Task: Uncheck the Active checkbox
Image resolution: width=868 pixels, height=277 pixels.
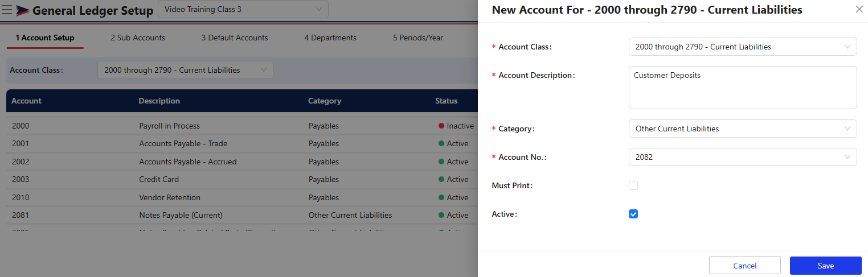Action: click(x=633, y=214)
